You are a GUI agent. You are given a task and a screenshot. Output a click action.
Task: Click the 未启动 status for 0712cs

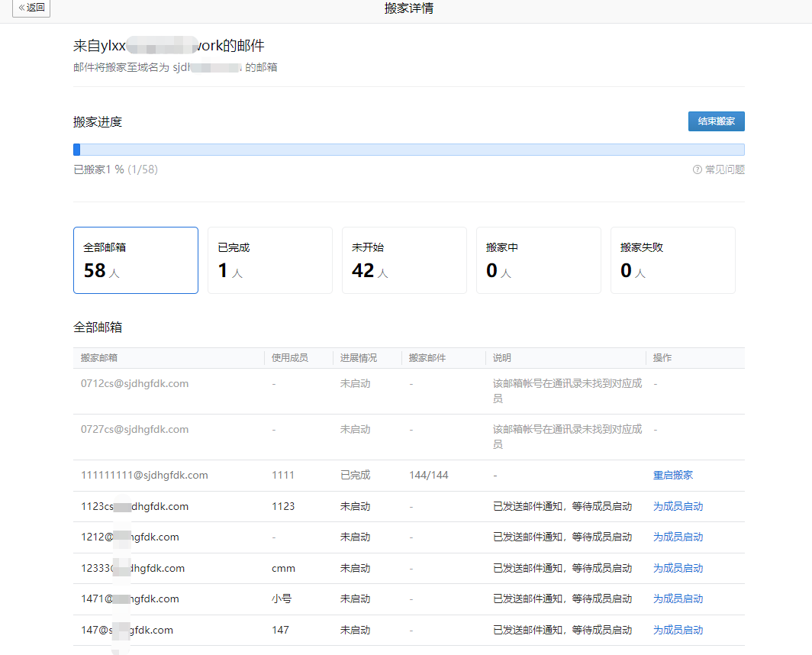(x=356, y=383)
